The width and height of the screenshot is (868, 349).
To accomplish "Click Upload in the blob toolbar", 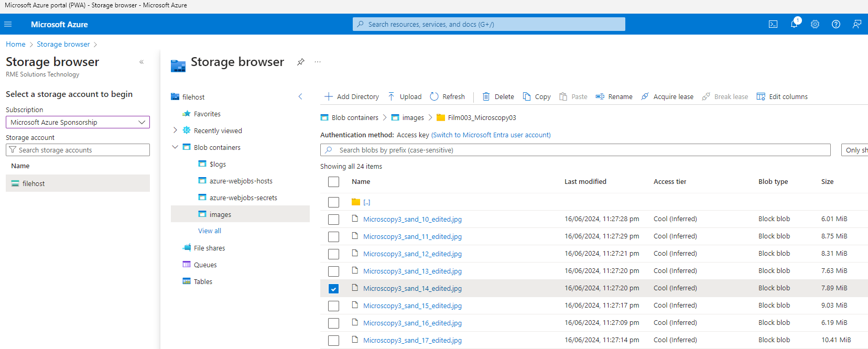I will 405,96.
